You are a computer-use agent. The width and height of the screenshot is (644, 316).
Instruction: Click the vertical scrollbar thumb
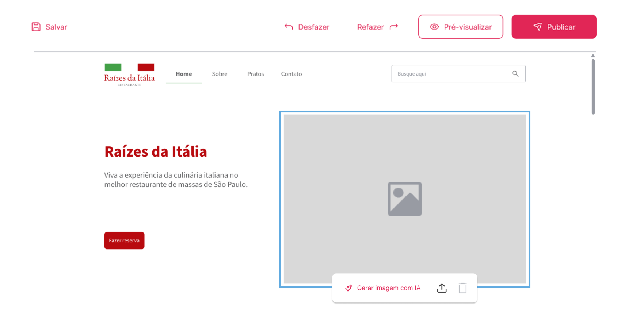593,87
